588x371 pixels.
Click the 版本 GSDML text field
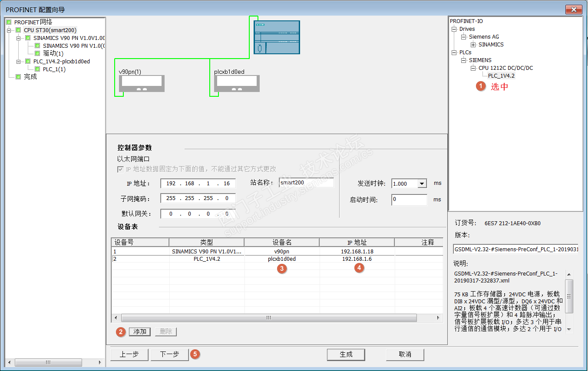coord(515,249)
